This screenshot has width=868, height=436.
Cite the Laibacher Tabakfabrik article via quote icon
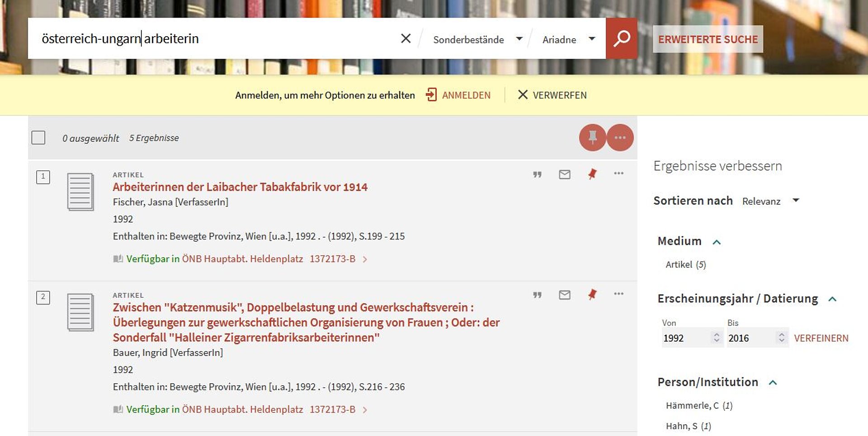[537, 174]
